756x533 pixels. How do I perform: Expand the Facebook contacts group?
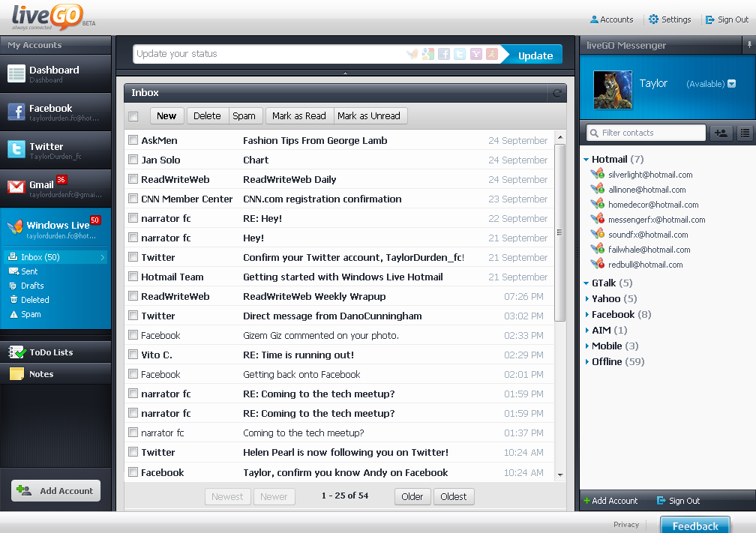[586, 314]
